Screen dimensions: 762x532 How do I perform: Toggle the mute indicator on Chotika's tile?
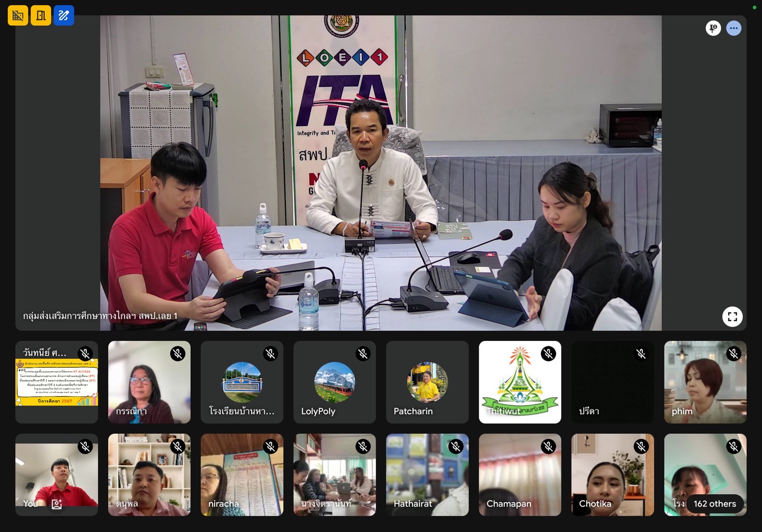click(641, 446)
